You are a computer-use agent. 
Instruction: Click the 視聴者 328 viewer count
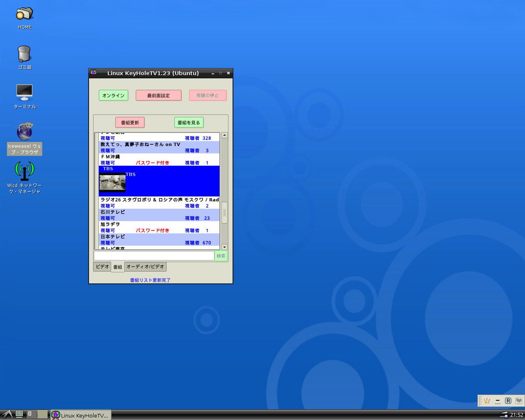coord(198,138)
